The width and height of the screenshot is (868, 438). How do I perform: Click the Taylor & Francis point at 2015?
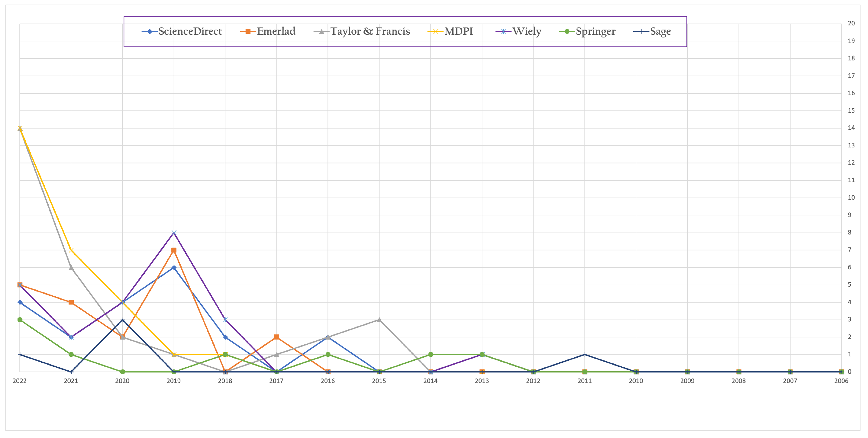click(x=379, y=320)
